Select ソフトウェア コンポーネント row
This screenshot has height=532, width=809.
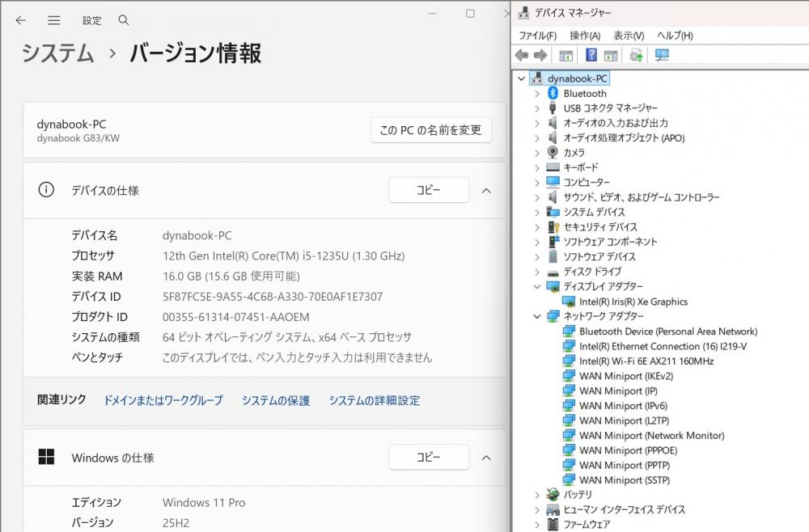(610, 242)
